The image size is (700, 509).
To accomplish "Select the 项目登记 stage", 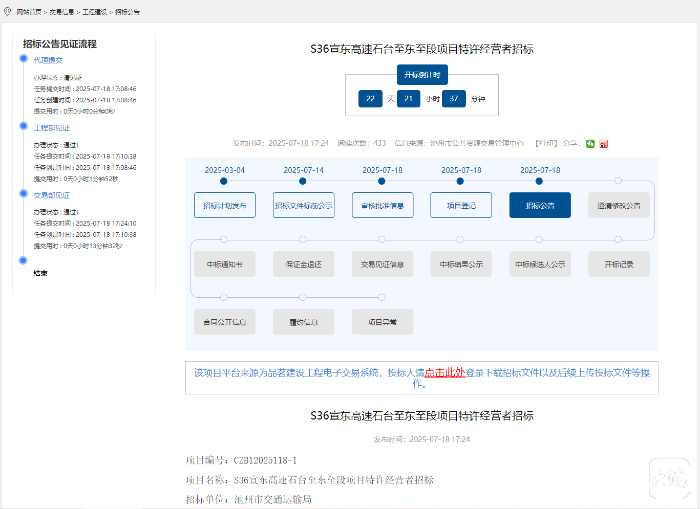I will coord(461,206).
